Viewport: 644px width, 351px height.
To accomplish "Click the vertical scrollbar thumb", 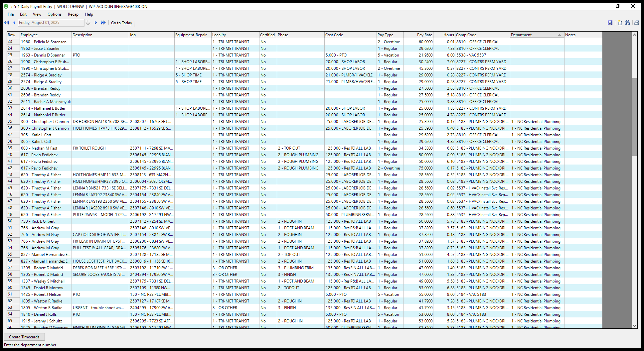I will (634, 116).
